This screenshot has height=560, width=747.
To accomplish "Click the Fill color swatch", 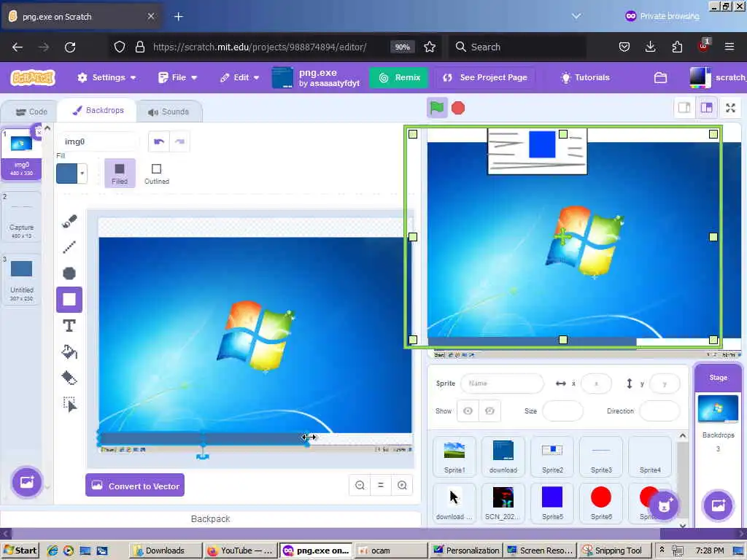I will [66, 174].
